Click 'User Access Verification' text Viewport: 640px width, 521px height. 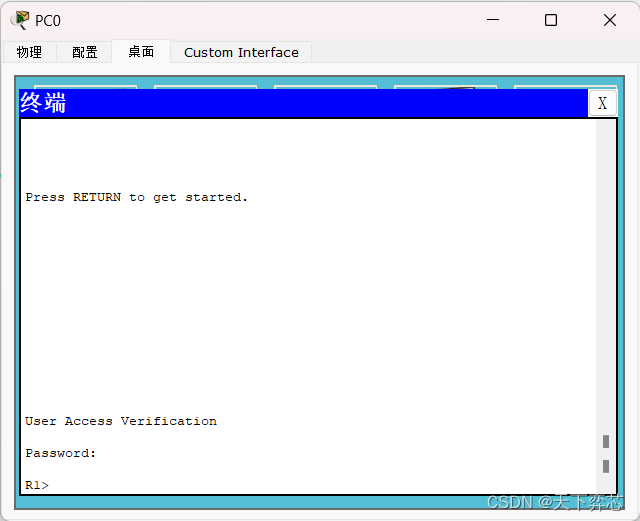coord(121,421)
